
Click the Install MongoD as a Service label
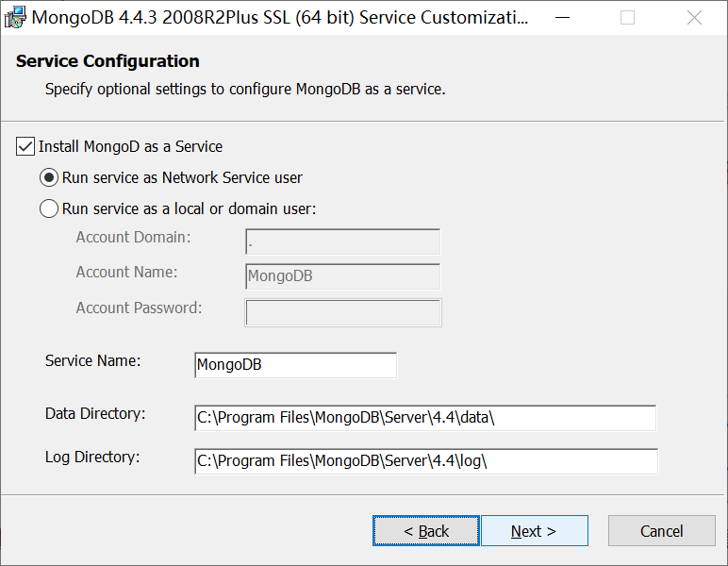tap(130, 147)
